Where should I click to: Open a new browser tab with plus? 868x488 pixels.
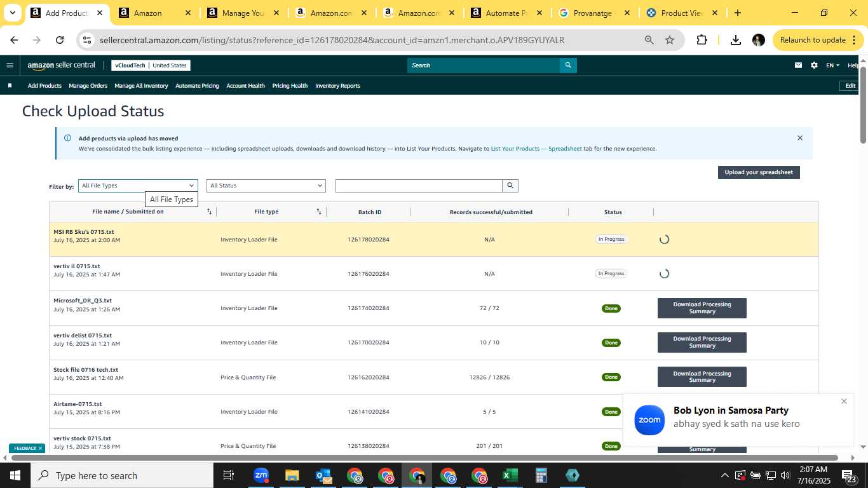(737, 13)
